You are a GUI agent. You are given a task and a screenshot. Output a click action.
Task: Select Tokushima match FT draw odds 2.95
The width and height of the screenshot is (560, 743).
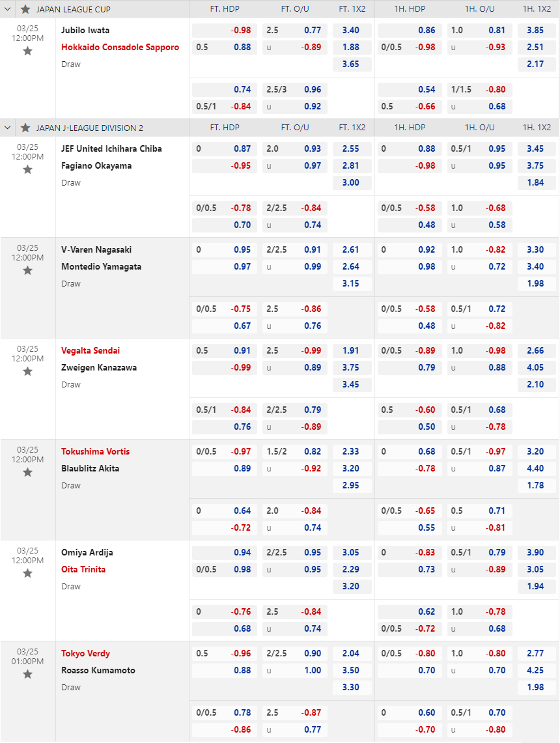(352, 485)
